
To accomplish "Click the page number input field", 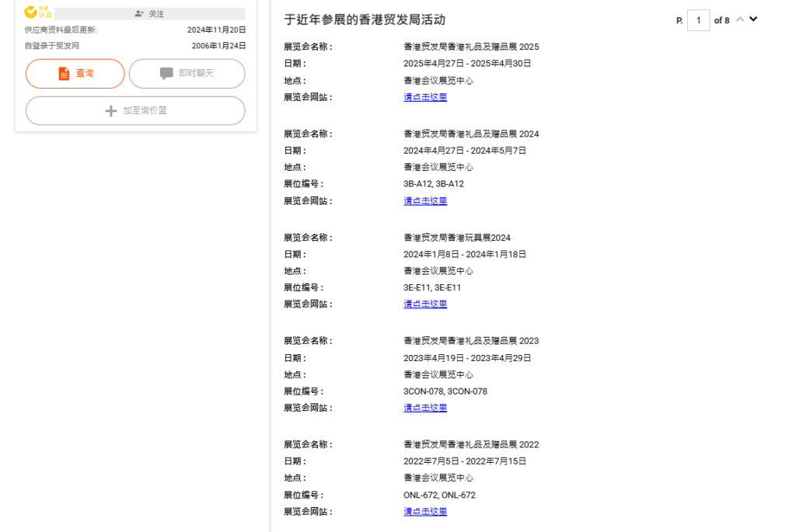I will click(698, 20).
